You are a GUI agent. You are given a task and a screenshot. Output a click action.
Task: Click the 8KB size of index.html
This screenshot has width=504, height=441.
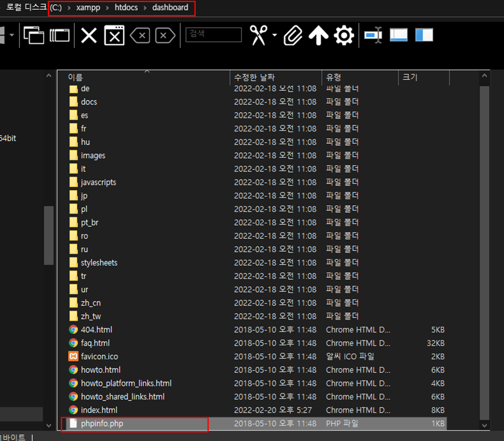point(438,410)
